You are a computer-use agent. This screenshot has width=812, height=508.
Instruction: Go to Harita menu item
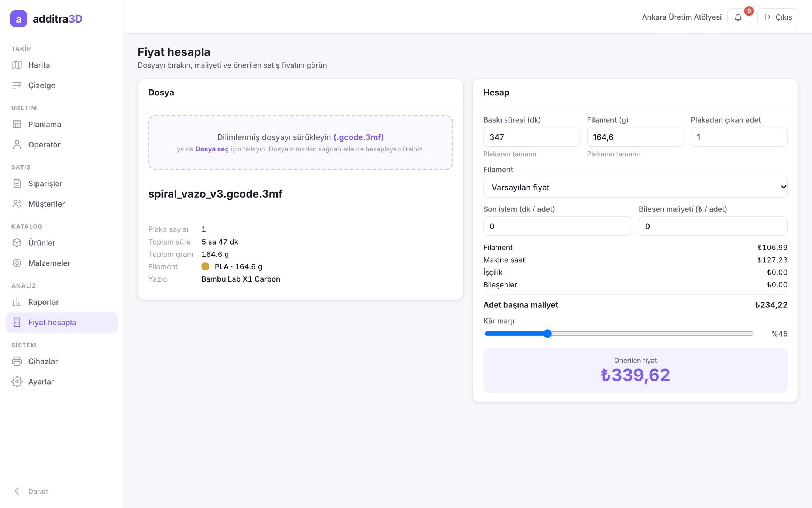62,65
